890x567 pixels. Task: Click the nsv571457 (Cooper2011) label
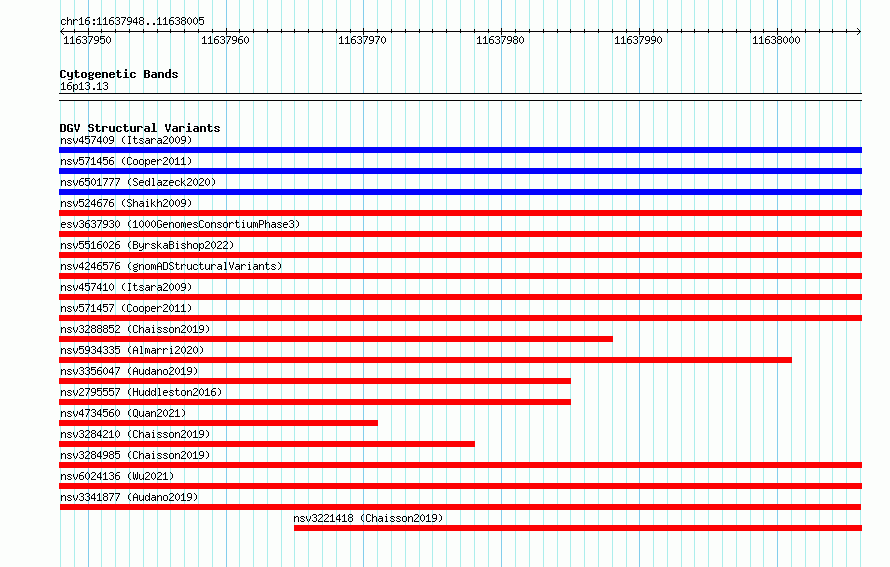(x=126, y=308)
